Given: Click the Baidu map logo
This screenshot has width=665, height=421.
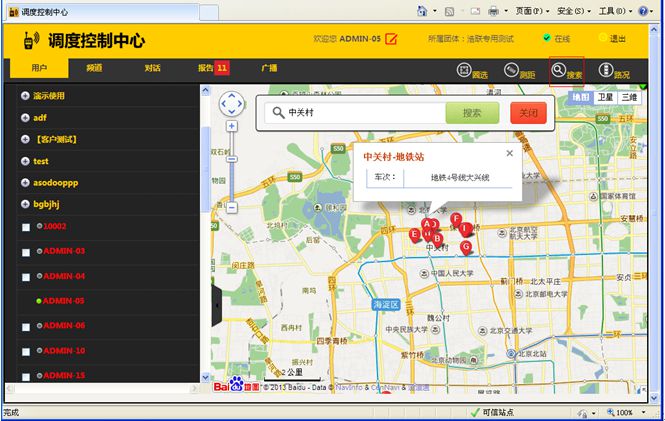Looking at the screenshot, I should click(236, 385).
